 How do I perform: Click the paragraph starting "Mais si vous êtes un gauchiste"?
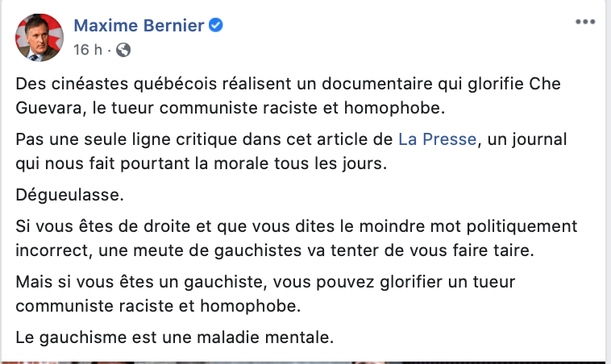265,294
